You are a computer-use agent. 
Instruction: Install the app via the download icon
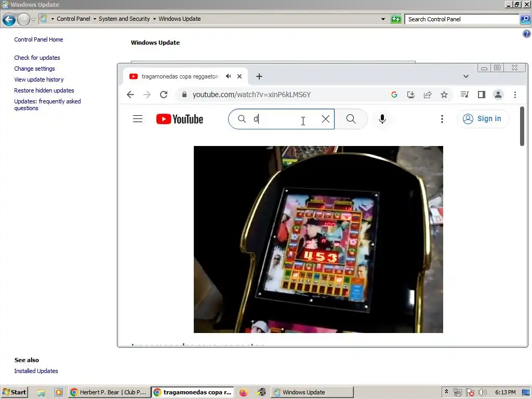(x=411, y=95)
